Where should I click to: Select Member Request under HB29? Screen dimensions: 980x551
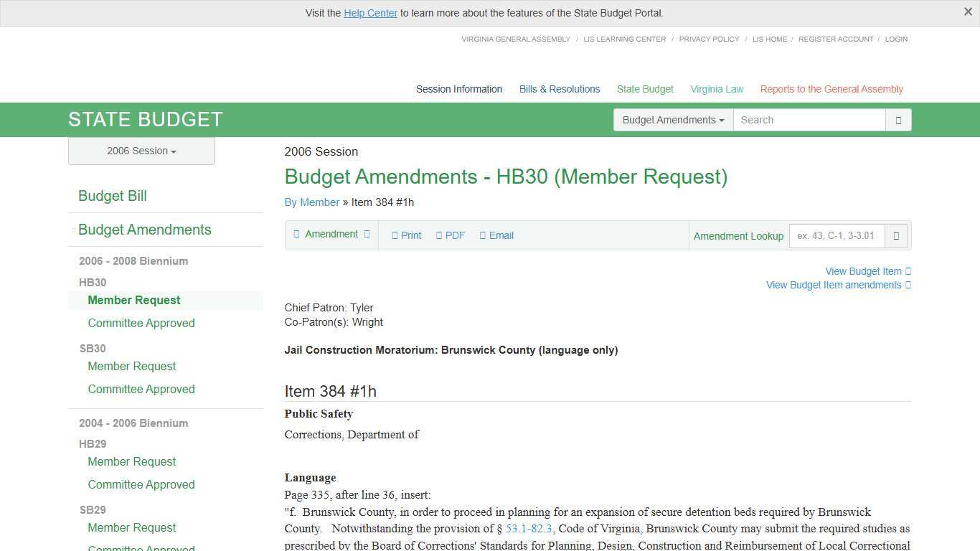click(x=131, y=461)
